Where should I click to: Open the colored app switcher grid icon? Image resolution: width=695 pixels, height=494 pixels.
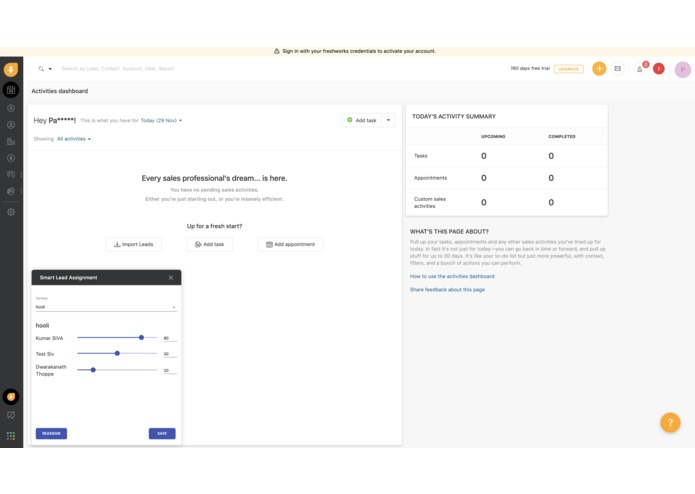click(x=11, y=436)
